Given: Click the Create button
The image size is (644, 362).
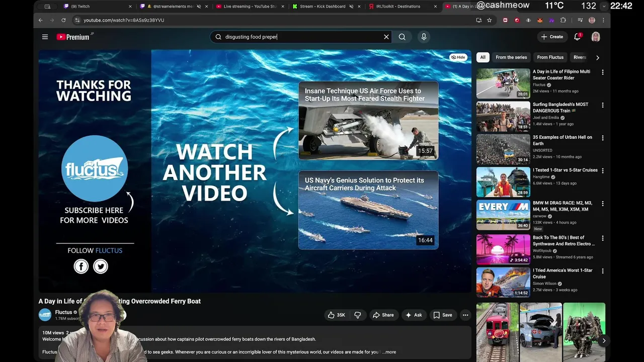Looking at the screenshot, I should tap(552, 37).
